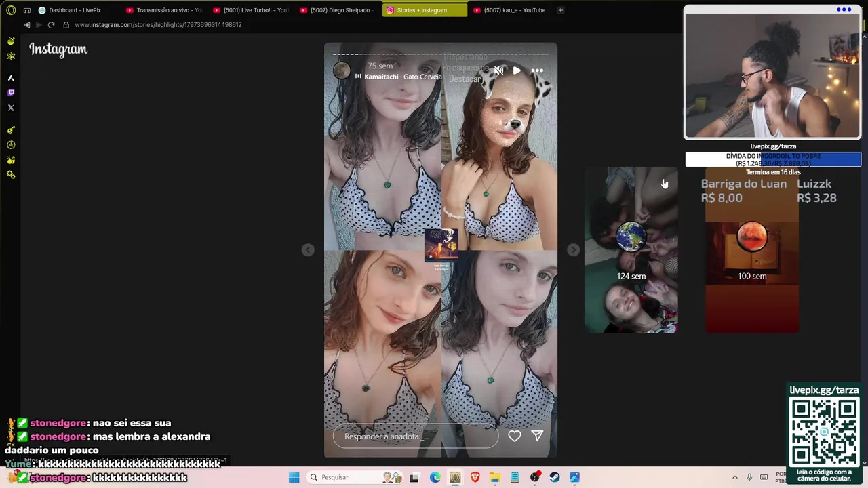868x488 pixels.
Task: Open Brave browser from taskbar
Action: [475, 477]
